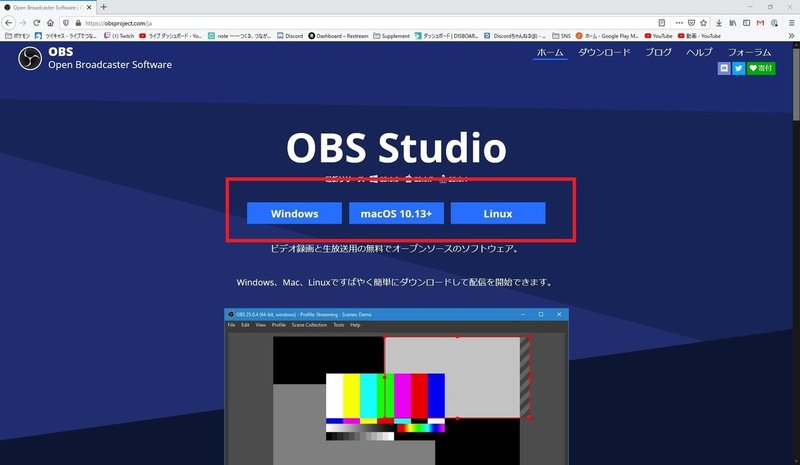Open the Discord chat icon button
This screenshot has height=465, width=800.
point(724,68)
